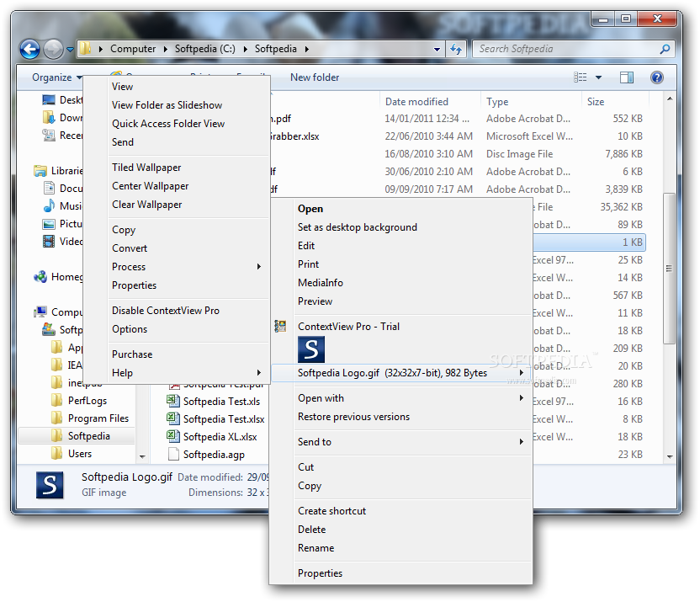
Task: Click the New folder button
Action: 315,77
